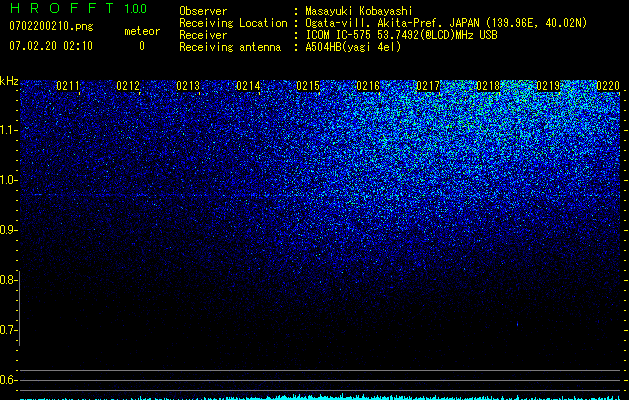The width and height of the screenshot is (629, 400).
Task: Click the 0220 time marker
Action: point(608,86)
